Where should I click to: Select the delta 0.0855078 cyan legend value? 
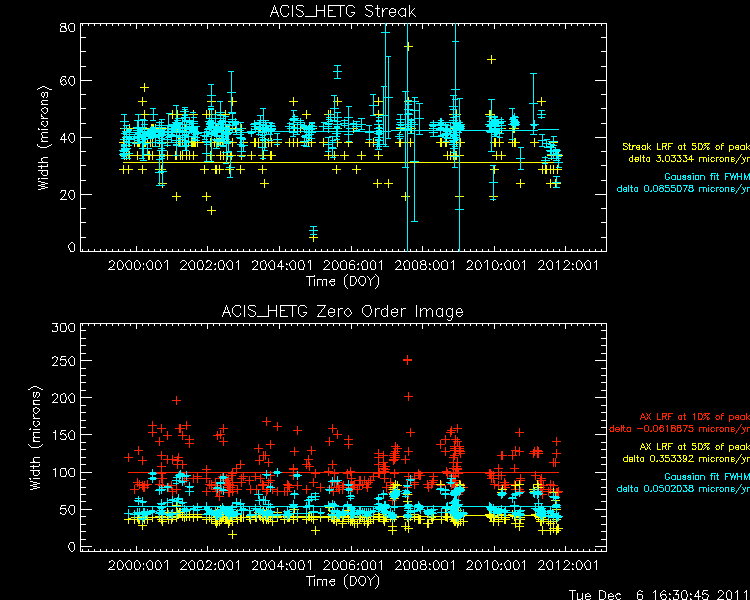click(685, 188)
